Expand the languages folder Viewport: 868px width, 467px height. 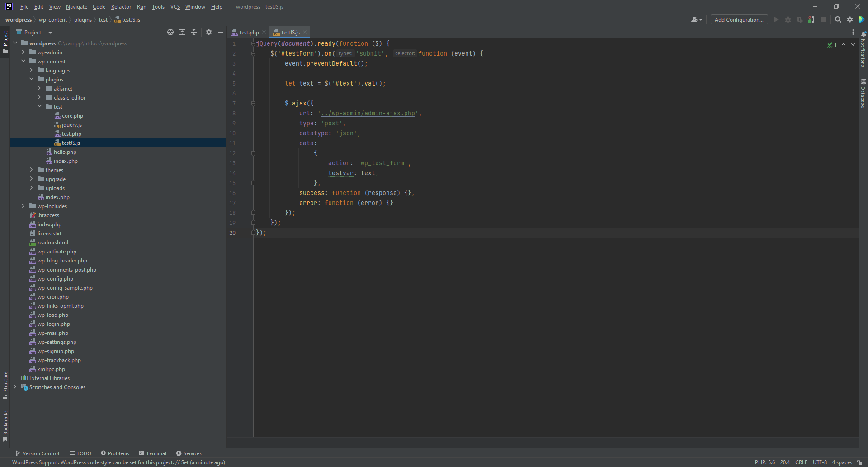click(32, 70)
